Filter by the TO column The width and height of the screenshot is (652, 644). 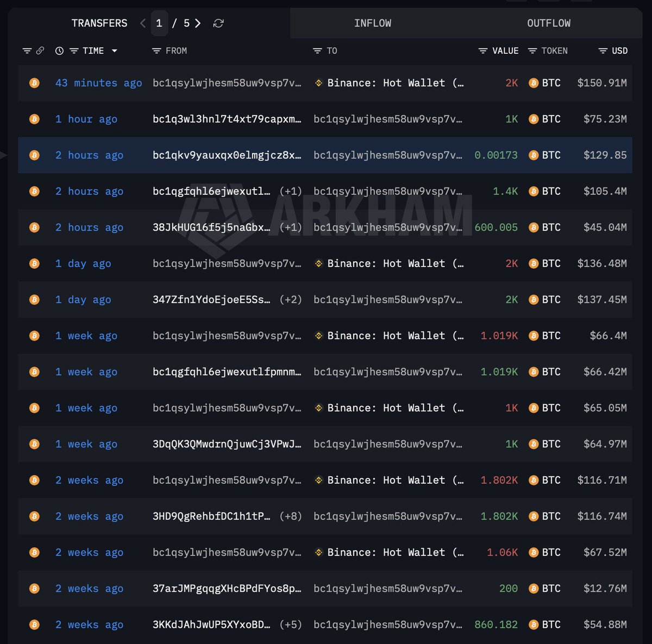(318, 50)
